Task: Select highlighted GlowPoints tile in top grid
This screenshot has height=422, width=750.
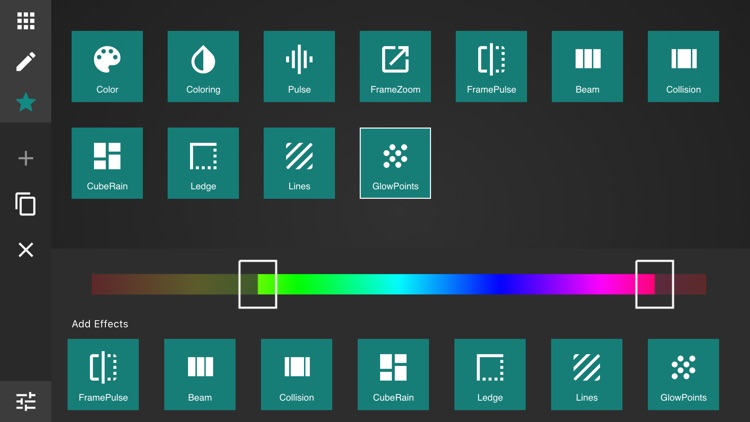Action: click(x=395, y=163)
